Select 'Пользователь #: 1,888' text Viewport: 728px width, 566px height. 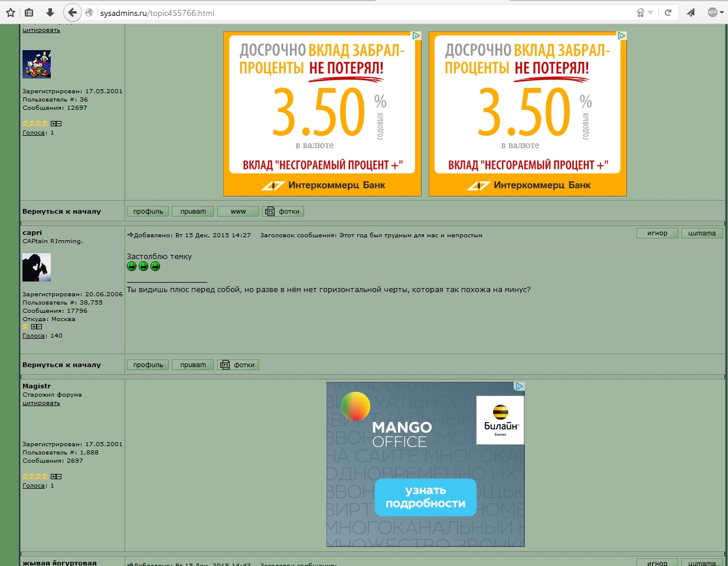(60, 453)
